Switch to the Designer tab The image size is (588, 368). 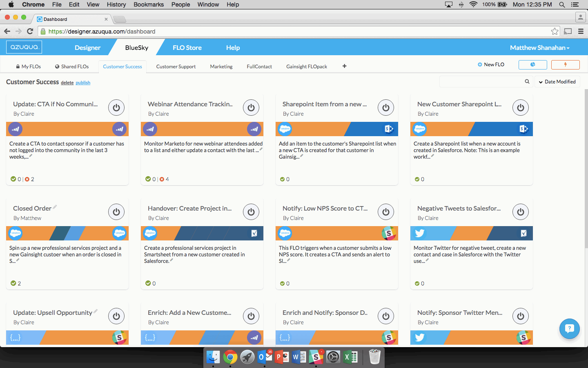[87, 47]
